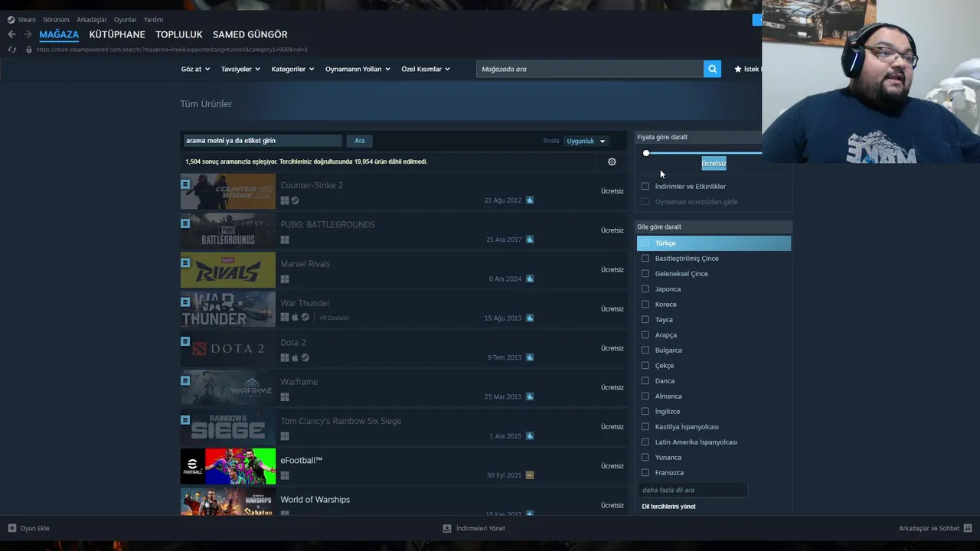Toggle the Türkçe language checkbox

pyautogui.click(x=645, y=243)
